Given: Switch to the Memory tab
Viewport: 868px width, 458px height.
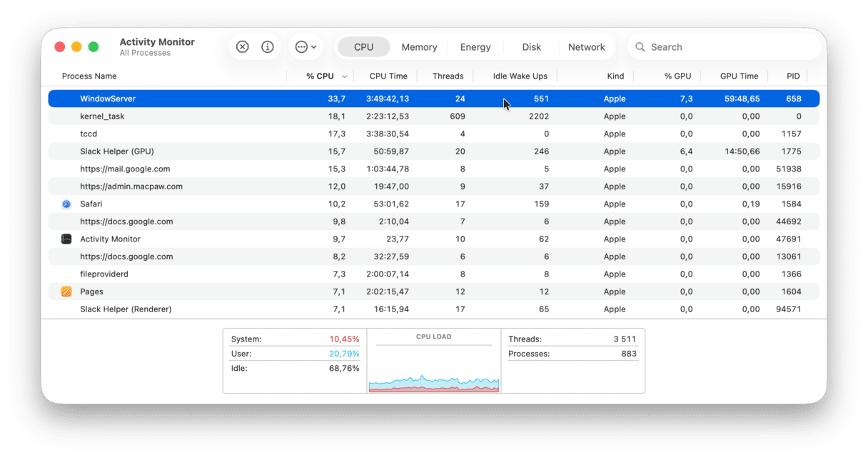Looking at the screenshot, I should 419,47.
